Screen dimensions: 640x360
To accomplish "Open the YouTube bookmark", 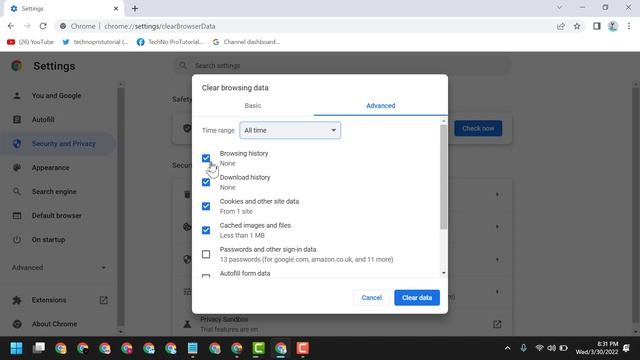I will point(30,42).
